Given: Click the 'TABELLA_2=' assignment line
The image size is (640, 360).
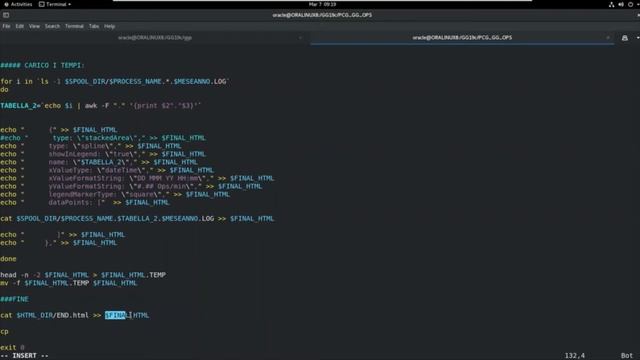Looking at the screenshot, I should coord(100,106).
